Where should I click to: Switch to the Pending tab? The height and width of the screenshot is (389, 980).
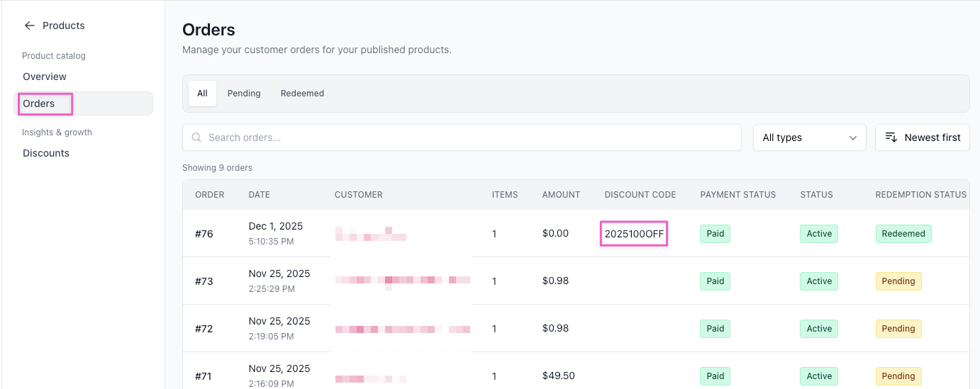coord(244,94)
